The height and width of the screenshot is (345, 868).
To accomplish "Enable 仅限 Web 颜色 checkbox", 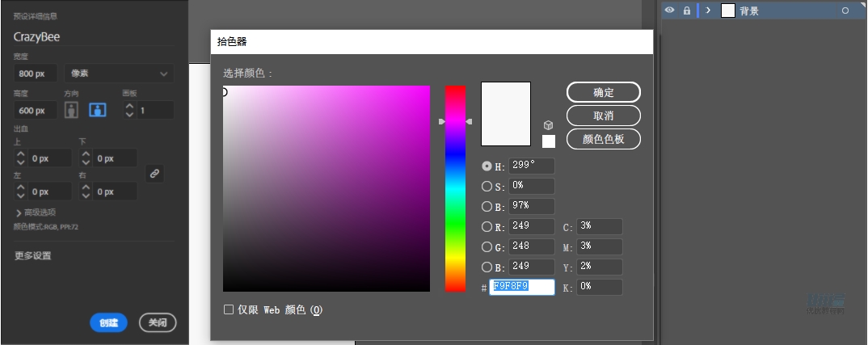I will click(228, 309).
